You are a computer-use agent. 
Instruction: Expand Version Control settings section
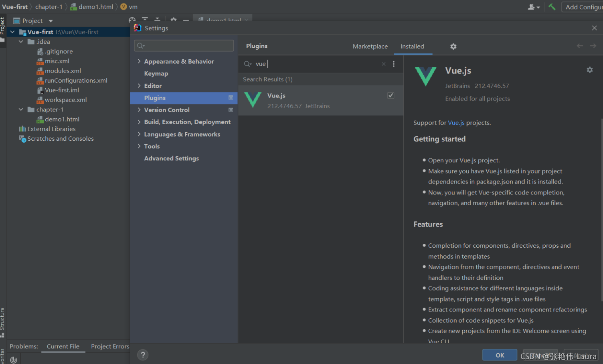[x=139, y=110]
